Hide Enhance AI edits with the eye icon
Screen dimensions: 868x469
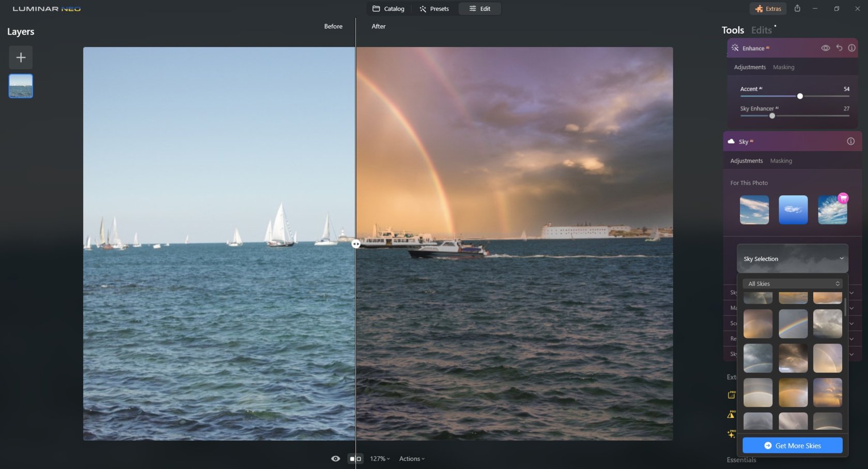(825, 48)
